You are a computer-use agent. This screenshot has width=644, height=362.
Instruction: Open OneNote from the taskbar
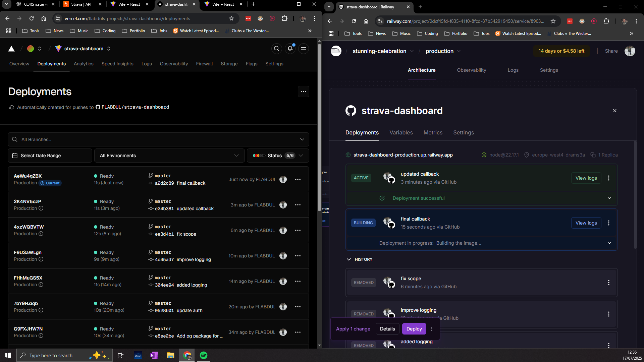click(154, 355)
